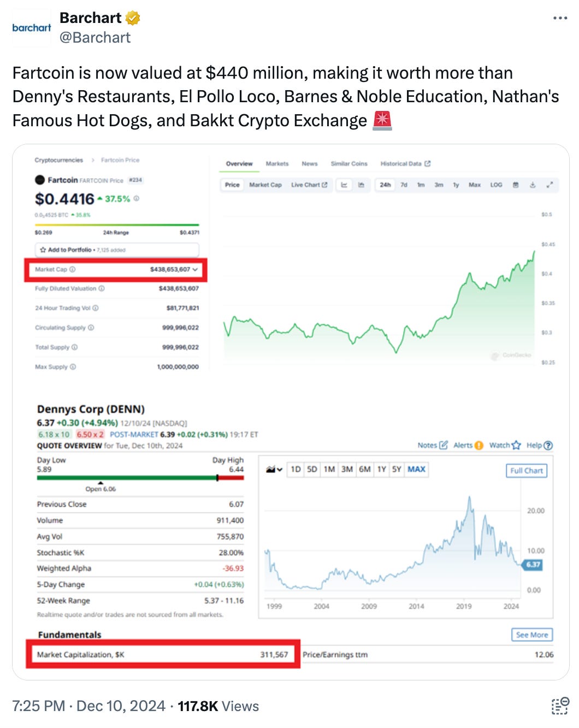Open the Help question mark link
The height and width of the screenshot is (728, 579).
click(x=540, y=445)
